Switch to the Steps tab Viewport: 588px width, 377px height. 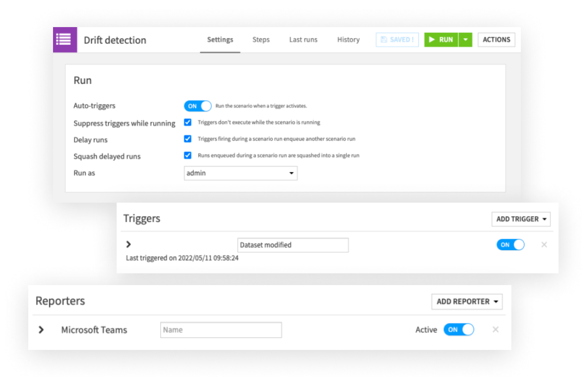click(261, 40)
